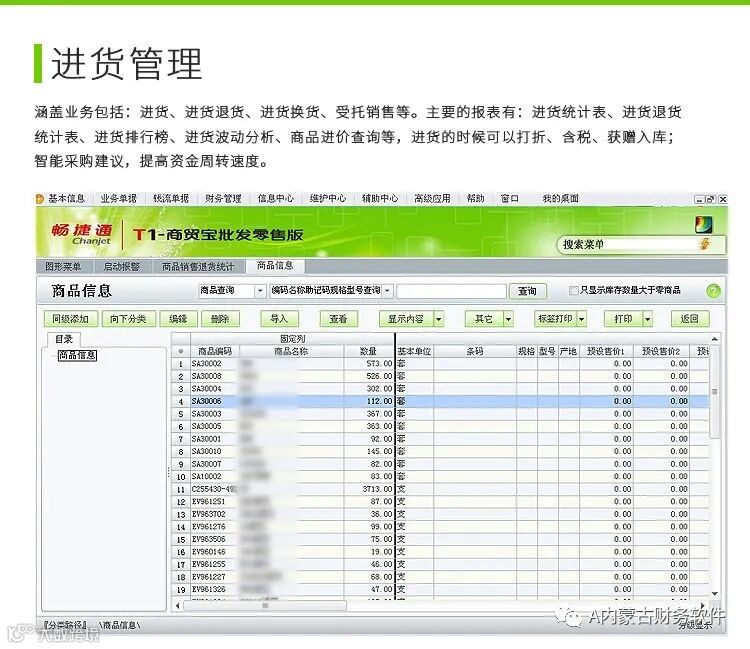Click the 查看 button
Screen dimensions: 750x649
tap(338, 319)
